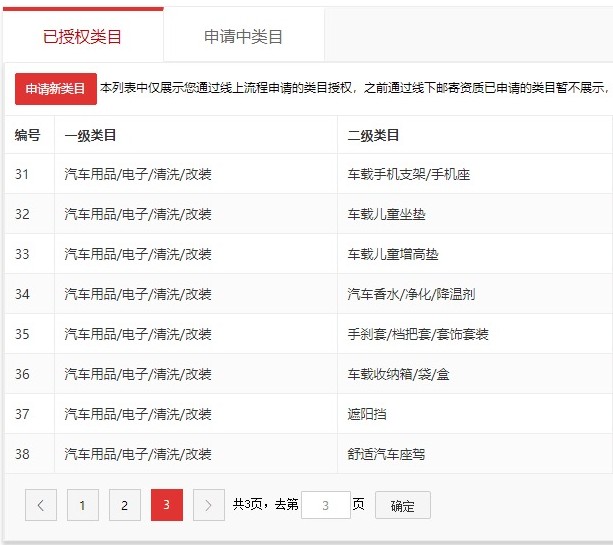
Task: Click the notice text beside 申请新类目
Action: pyautogui.click(x=355, y=88)
